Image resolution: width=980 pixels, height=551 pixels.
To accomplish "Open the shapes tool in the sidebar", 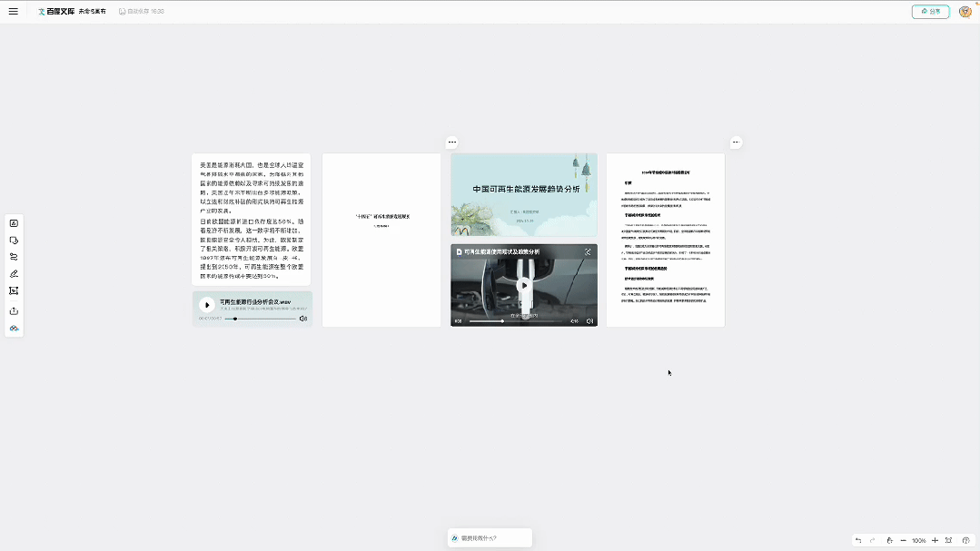I will (x=14, y=239).
